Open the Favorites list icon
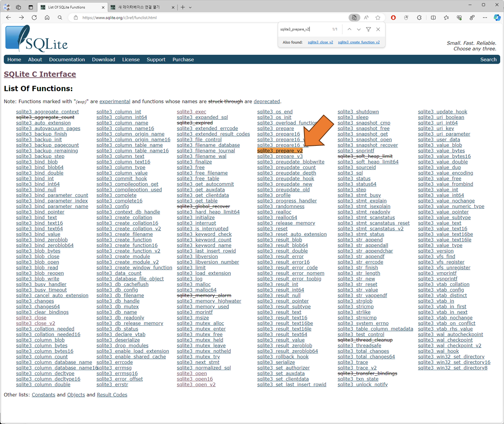504x424 pixels. pyautogui.click(x=446, y=18)
